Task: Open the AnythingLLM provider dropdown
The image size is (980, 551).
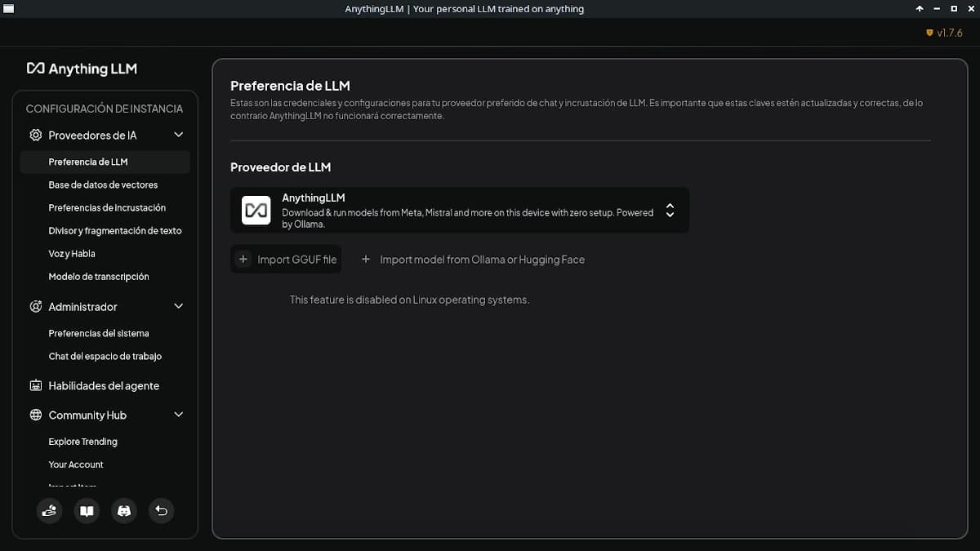Action: tap(460, 211)
